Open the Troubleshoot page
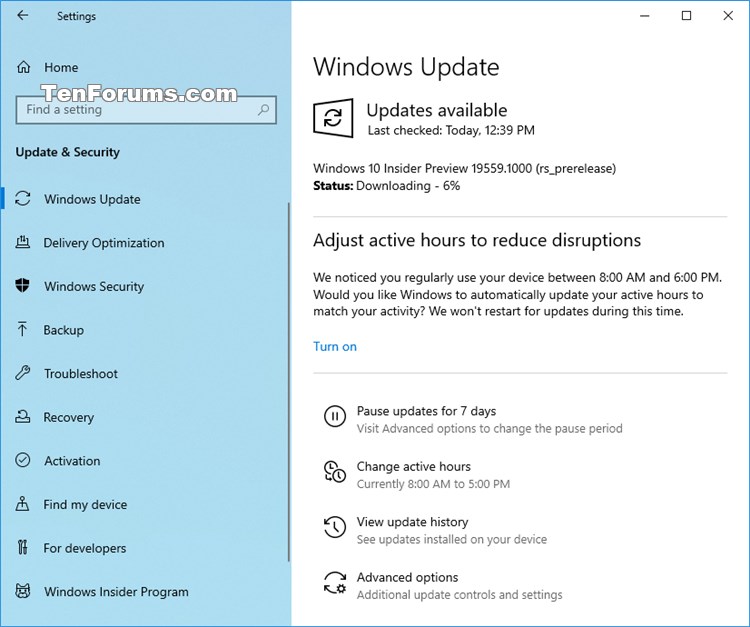The height and width of the screenshot is (627, 750). click(x=81, y=374)
